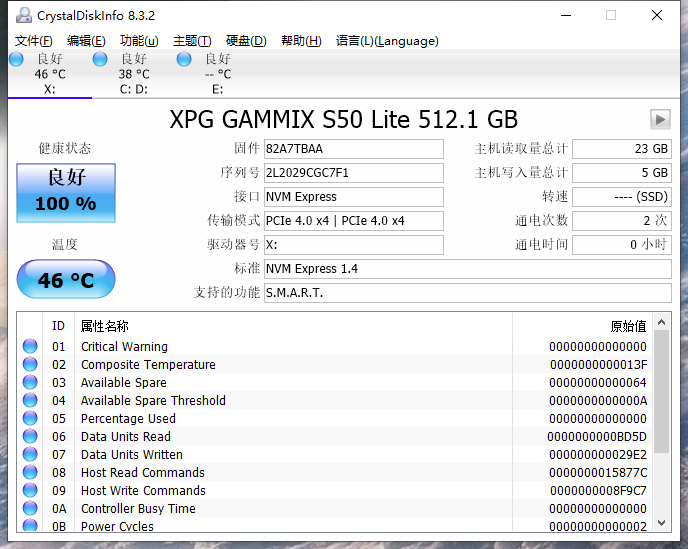Open the 语言(L)(Language) menu

tap(387, 41)
